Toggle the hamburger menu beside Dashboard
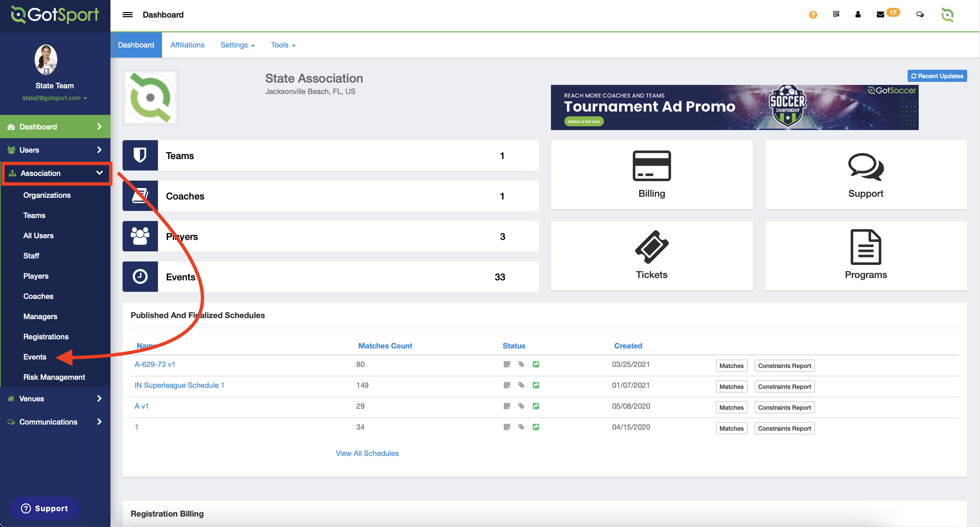The image size is (980, 527). point(127,14)
